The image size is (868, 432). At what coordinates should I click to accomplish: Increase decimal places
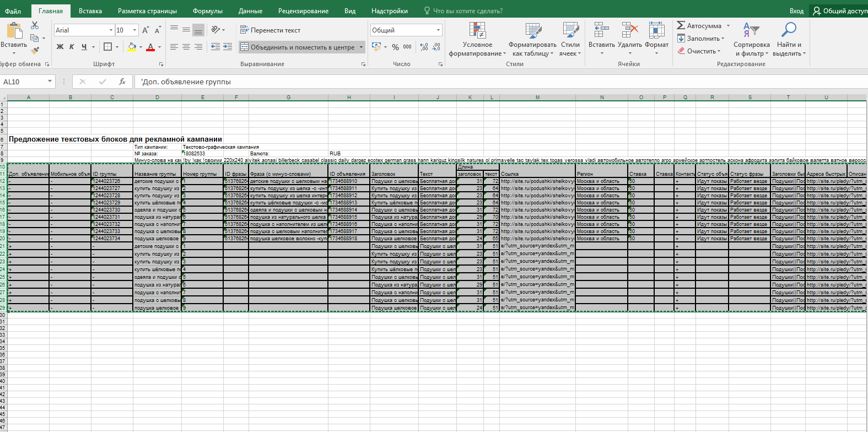[x=424, y=47]
